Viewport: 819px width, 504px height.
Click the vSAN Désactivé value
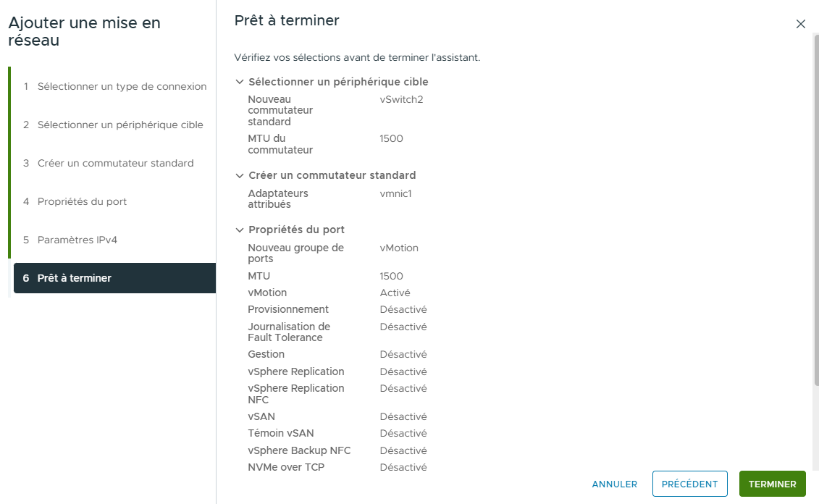click(401, 416)
